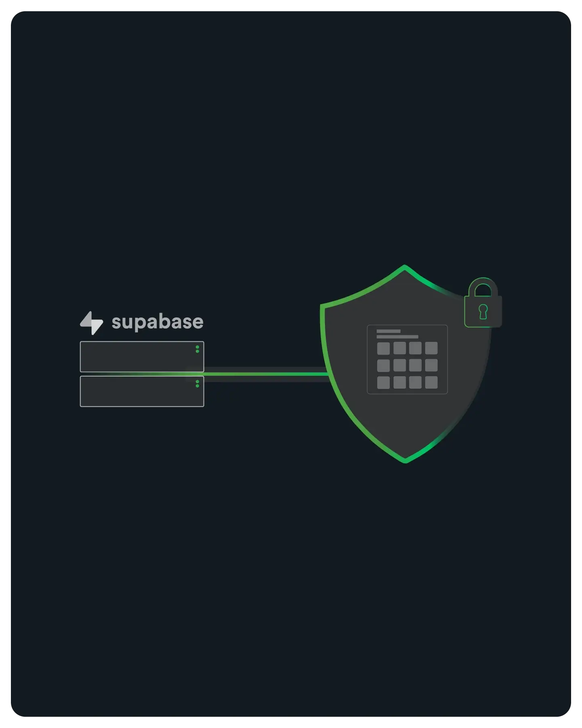Click the bottom-right cell of the grid
This screenshot has width=582, height=728.
click(431, 383)
